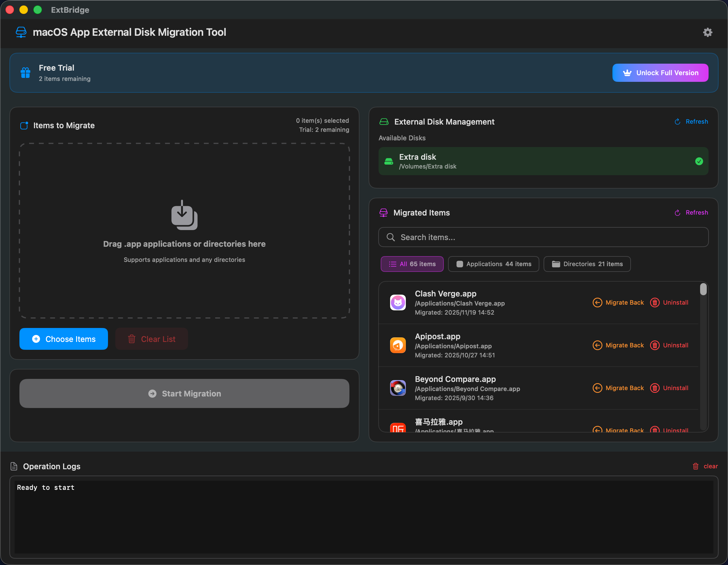The height and width of the screenshot is (565, 728).
Task: Click the Apipost app icon
Action: pyautogui.click(x=398, y=345)
